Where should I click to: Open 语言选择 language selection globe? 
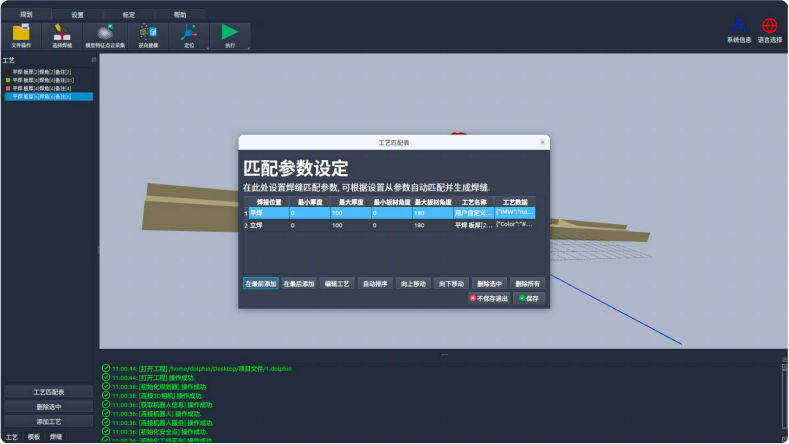click(x=770, y=30)
